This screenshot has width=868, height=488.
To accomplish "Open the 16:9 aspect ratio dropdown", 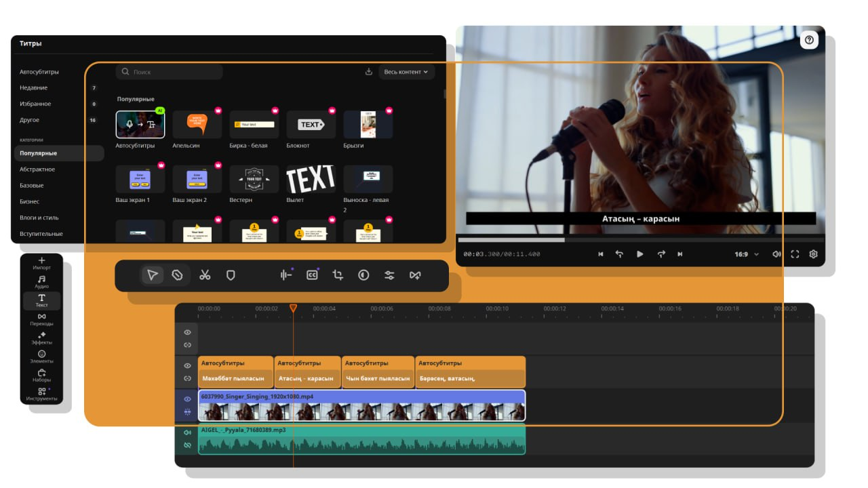I will coord(746,254).
